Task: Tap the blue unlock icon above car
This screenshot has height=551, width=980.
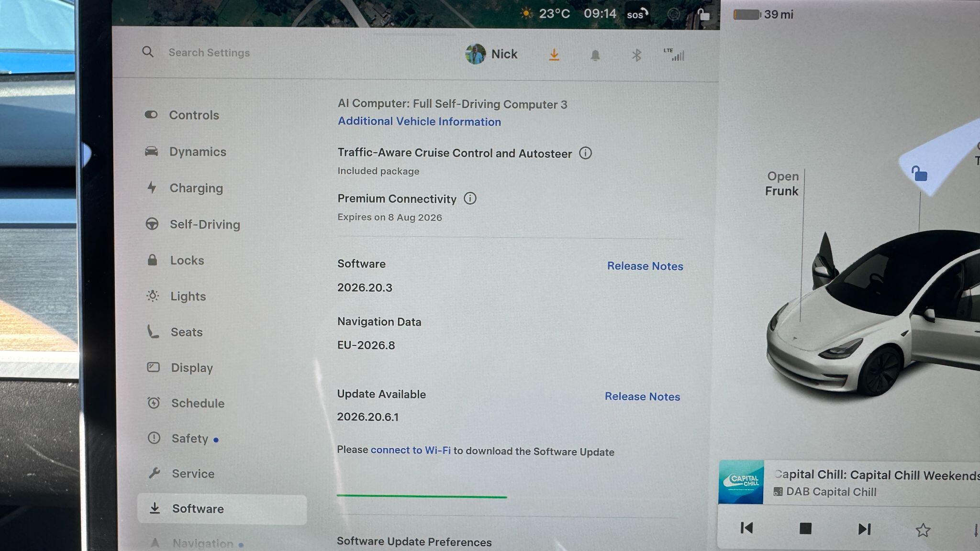Action: click(919, 173)
